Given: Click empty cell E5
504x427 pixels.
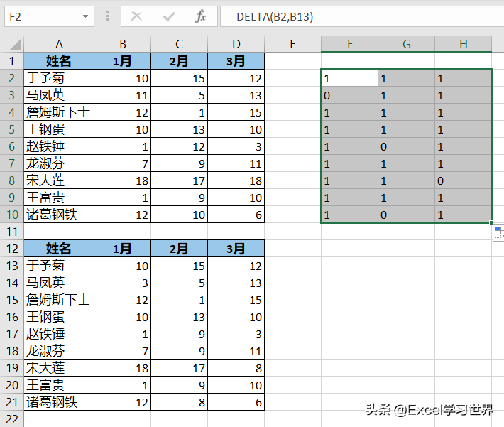Looking at the screenshot, I should pos(293,129).
